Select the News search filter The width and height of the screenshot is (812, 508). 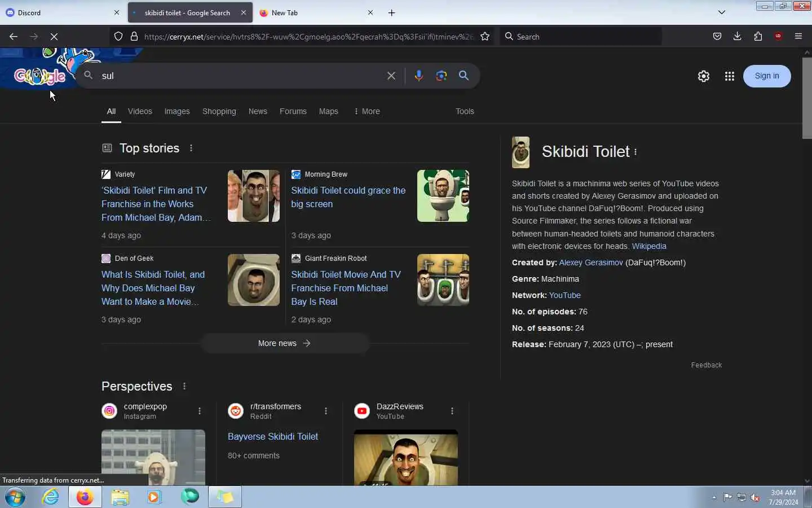(x=258, y=111)
